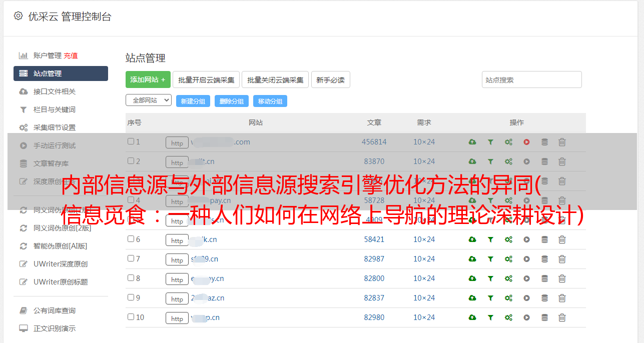Viewport: 644px width, 343px height.
Task: Click the database icon in row 6
Action: pos(544,239)
